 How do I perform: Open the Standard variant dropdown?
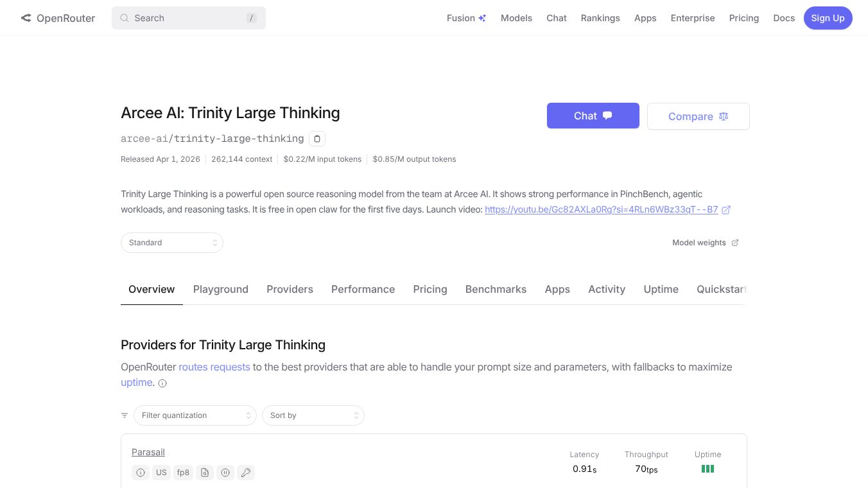(172, 243)
